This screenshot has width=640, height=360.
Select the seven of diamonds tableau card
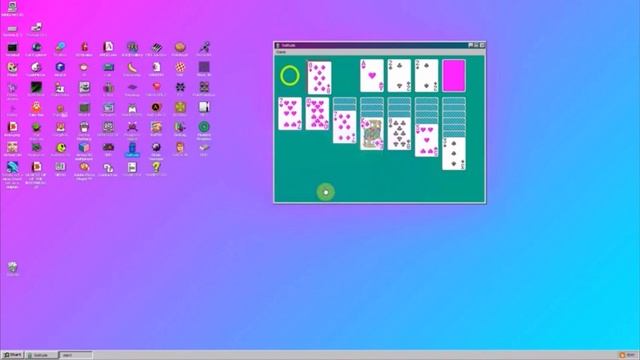tap(344, 127)
